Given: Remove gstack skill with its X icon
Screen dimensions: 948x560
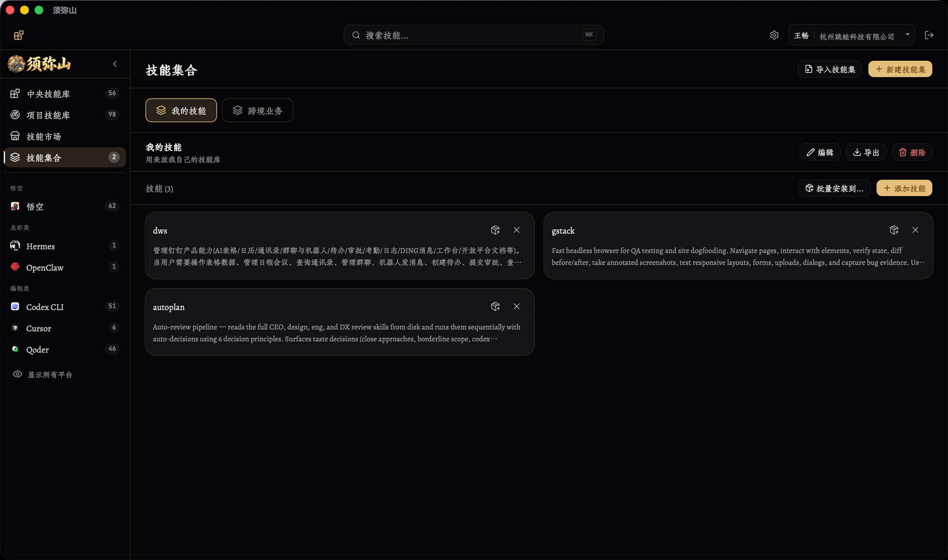Looking at the screenshot, I should pyautogui.click(x=915, y=230).
